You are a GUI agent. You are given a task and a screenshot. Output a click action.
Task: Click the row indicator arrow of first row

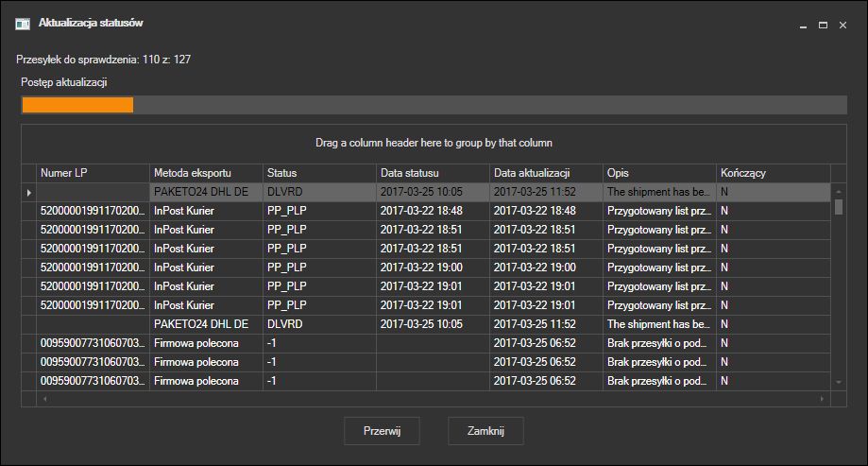(x=28, y=192)
